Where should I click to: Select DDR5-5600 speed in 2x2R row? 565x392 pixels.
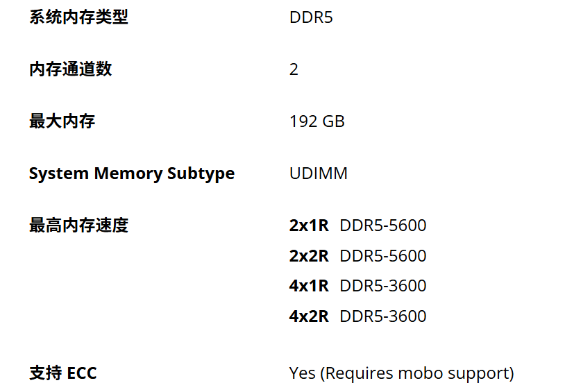click(383, 256)
